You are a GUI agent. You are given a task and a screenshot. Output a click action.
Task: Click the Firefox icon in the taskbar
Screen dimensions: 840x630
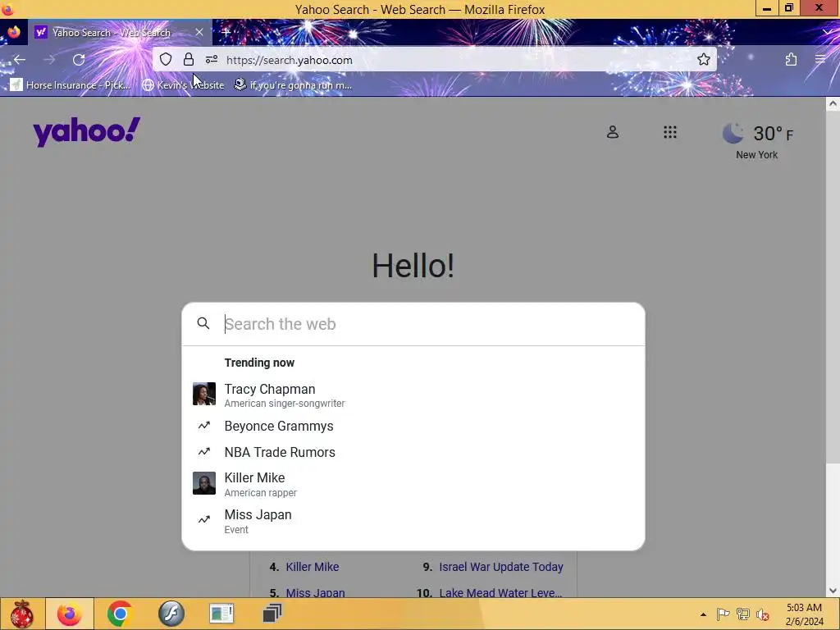click(70, 614)
